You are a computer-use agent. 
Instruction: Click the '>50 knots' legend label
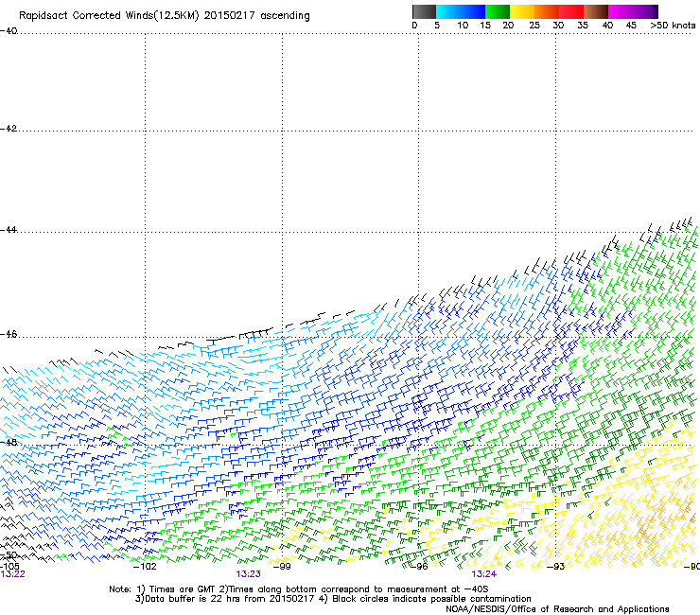tap(673, 26)
